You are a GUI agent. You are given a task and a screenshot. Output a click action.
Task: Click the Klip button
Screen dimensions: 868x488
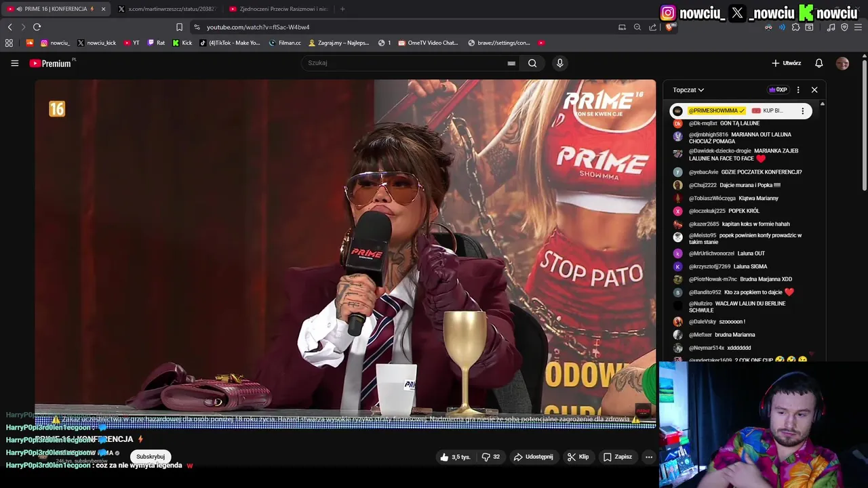(578, 457)
